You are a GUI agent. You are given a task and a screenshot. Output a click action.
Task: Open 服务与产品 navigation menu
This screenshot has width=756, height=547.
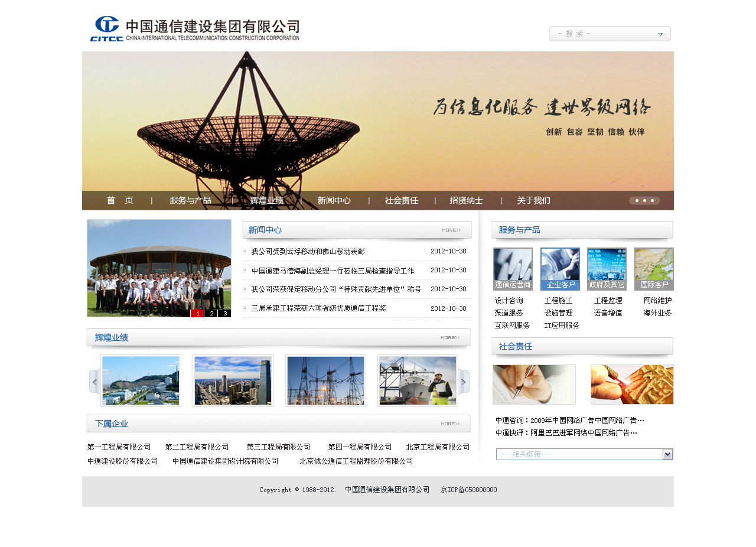point(190,200)
